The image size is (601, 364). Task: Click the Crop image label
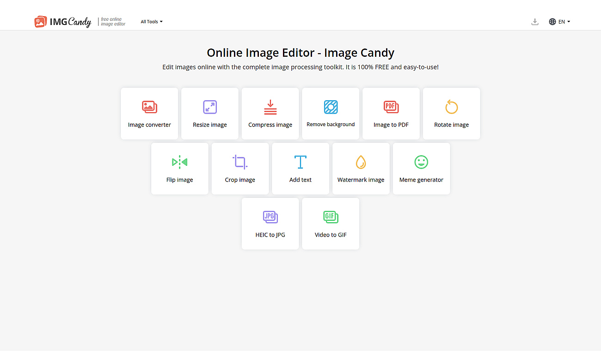click(240, 180)
